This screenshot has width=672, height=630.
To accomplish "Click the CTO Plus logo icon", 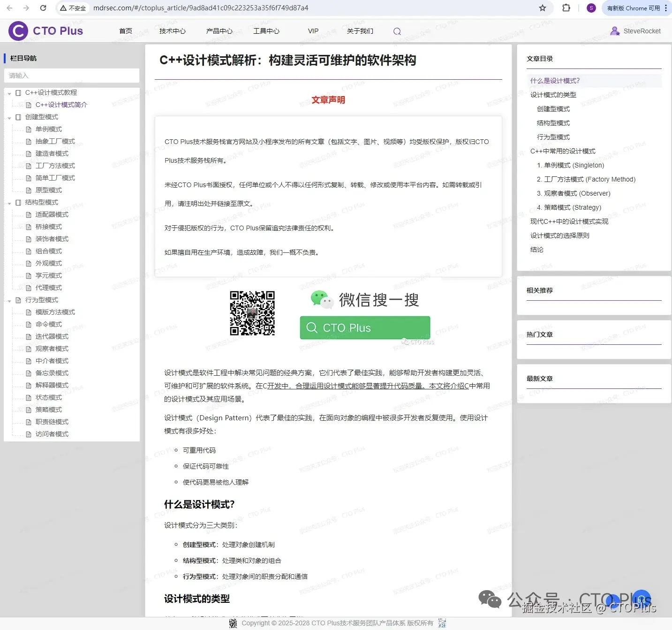I will click(x=17, y=30).
